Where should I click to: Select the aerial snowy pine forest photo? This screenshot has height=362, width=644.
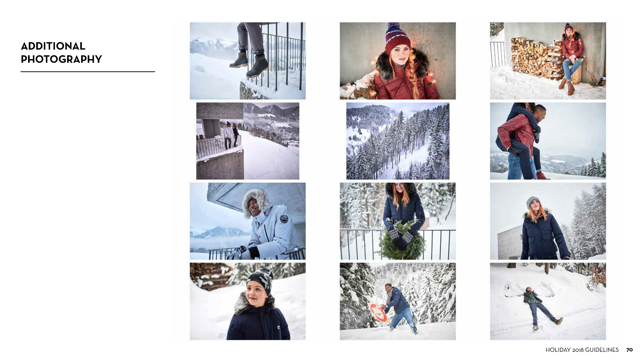click(397, 141)
